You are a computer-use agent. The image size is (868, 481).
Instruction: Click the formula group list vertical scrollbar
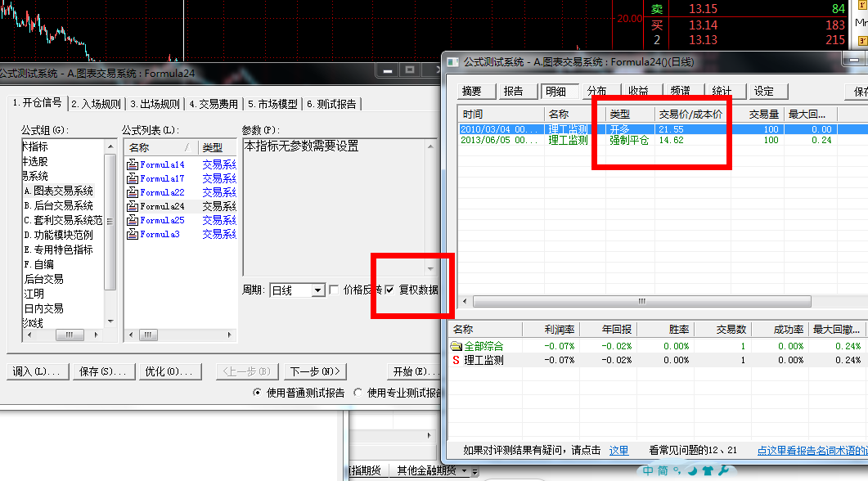(x=110, y=222)
